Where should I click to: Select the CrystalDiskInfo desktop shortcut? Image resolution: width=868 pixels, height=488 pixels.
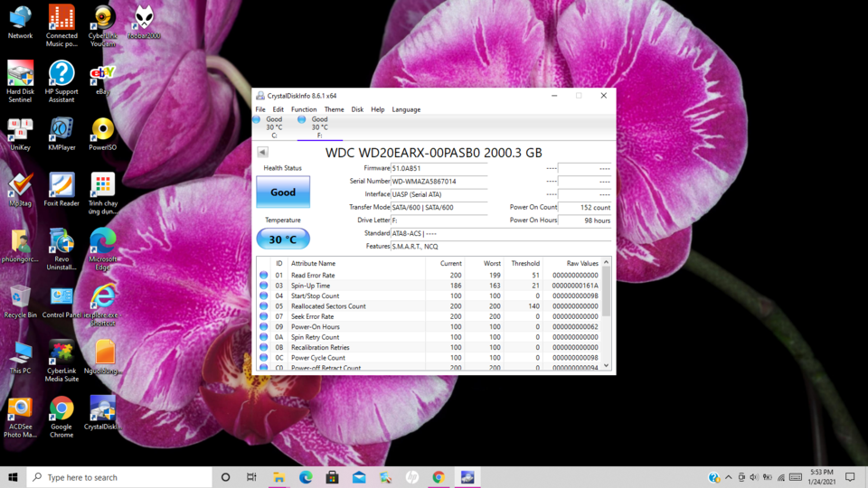pos(103,413)
